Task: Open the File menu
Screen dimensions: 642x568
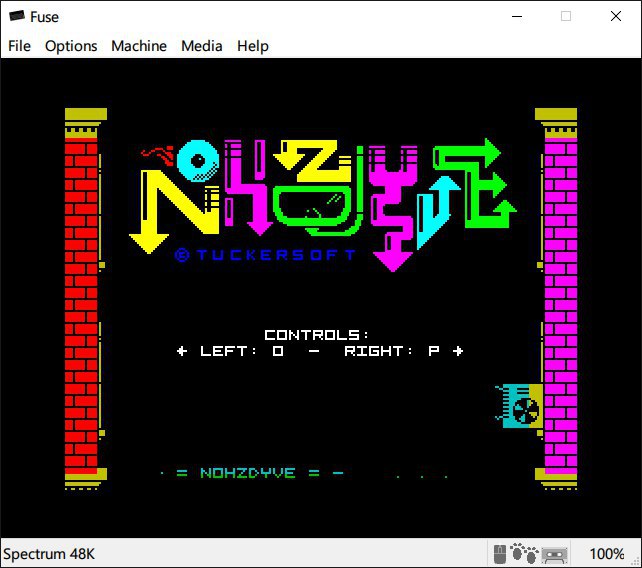Action: point(19,46)
